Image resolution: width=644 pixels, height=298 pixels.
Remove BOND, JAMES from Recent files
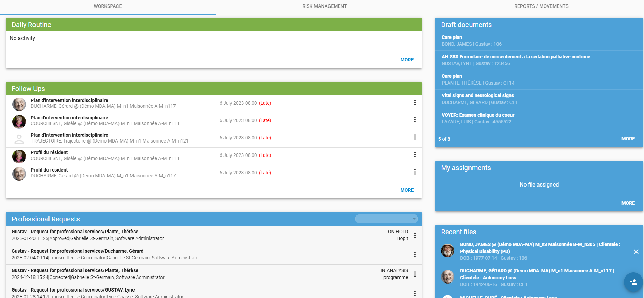point(636,252)
